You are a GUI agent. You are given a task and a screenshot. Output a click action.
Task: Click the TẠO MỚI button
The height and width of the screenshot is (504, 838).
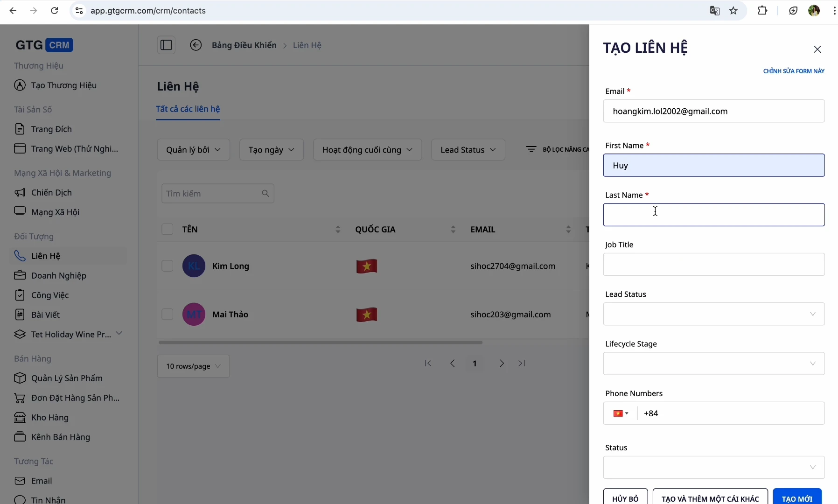(798, 497)
